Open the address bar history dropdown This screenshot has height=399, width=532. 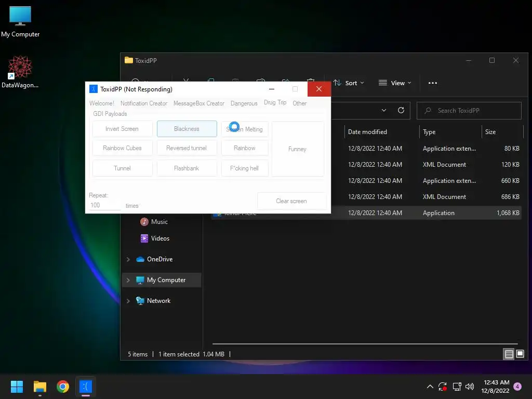tap(384, 110)
